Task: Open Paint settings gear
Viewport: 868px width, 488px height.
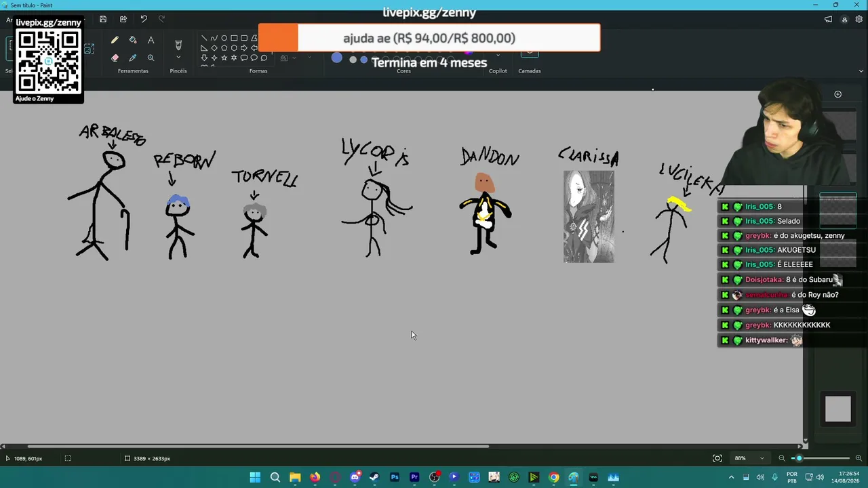Action: [859, 20]
